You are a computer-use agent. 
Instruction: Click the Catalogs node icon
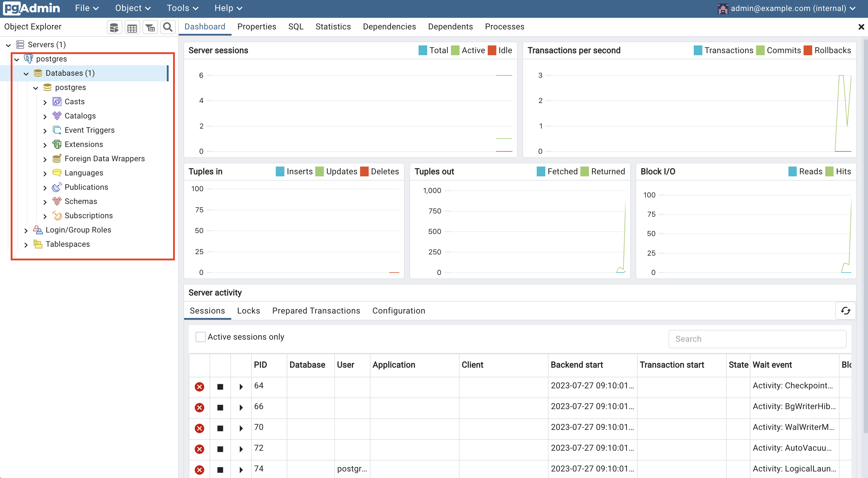coord(57,115)
